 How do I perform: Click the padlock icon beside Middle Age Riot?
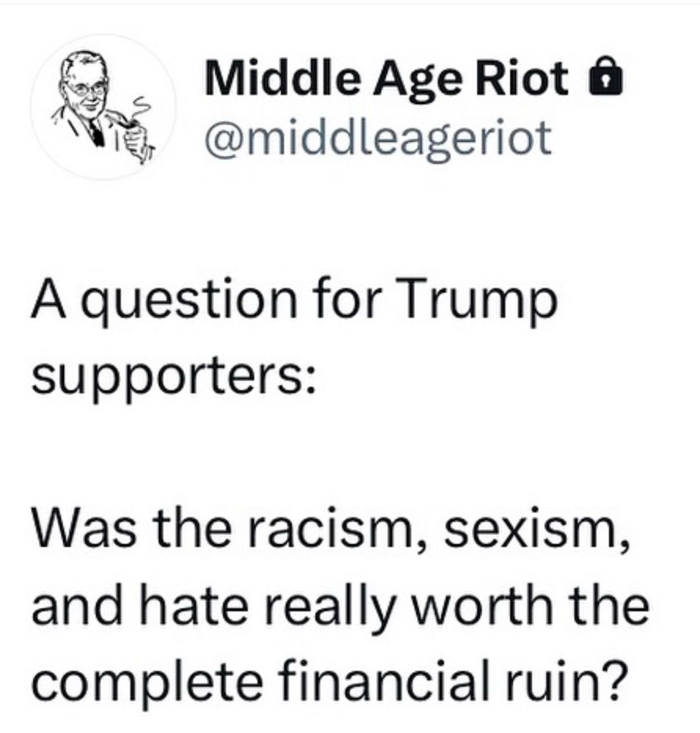click(606, 78)
